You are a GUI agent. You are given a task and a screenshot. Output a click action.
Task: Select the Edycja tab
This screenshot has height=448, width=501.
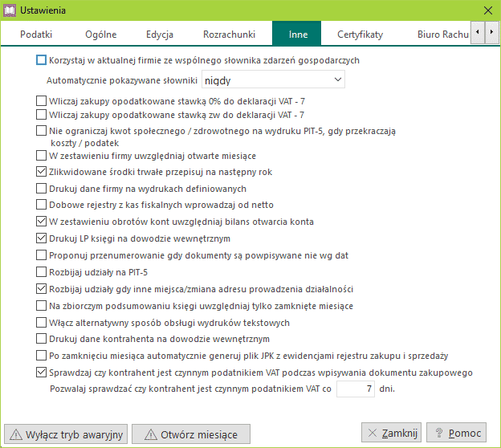(x=160, y=35)
